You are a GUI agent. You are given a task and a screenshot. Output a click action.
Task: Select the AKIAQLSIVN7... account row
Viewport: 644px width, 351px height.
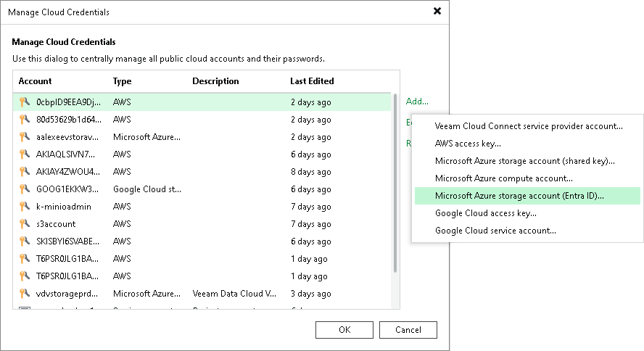pos(202,154)
